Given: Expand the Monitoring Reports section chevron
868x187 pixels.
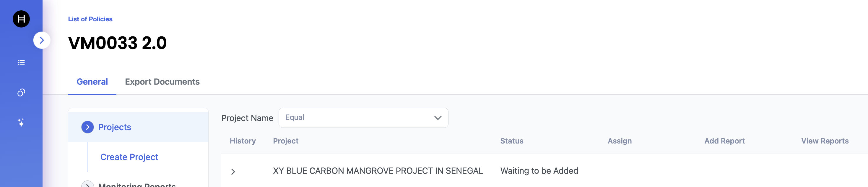Looking at the screenshot, I should coord(88,185).
